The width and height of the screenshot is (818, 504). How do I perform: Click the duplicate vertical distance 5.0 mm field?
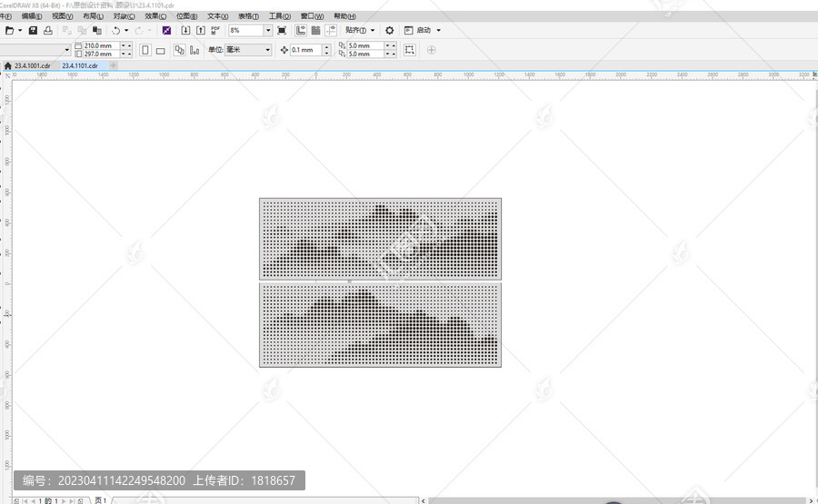[365, 54]
